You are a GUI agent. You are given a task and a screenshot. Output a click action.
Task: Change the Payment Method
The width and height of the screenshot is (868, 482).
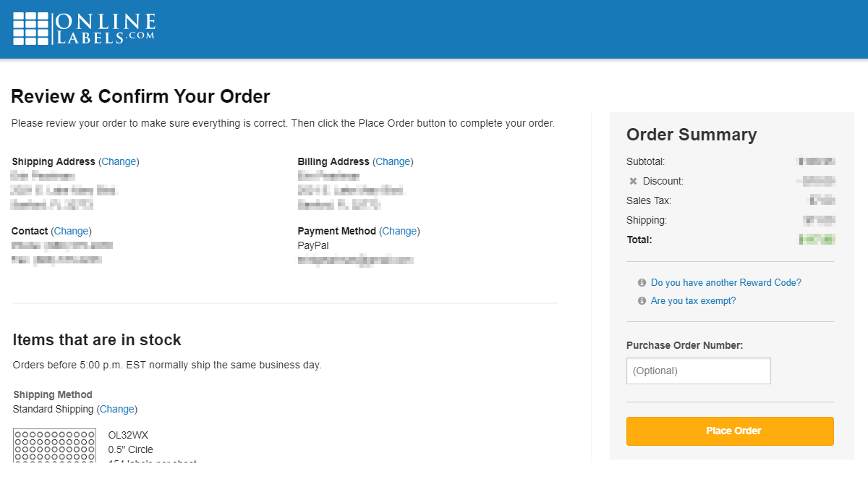coord(400,231)
